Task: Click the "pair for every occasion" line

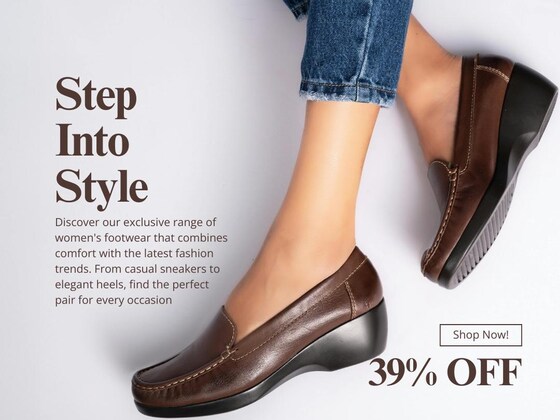Action: (113, 300)
